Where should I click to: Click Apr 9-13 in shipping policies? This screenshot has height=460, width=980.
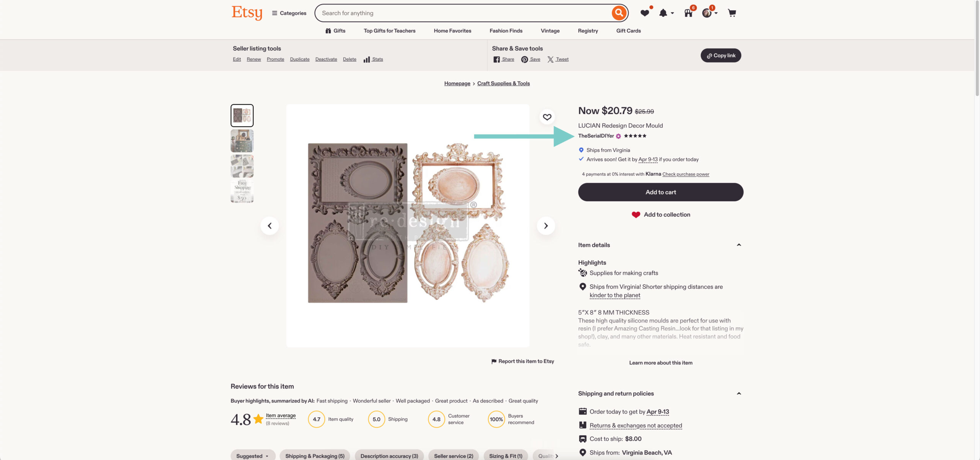pyautogui.click(x=658, y=412)
